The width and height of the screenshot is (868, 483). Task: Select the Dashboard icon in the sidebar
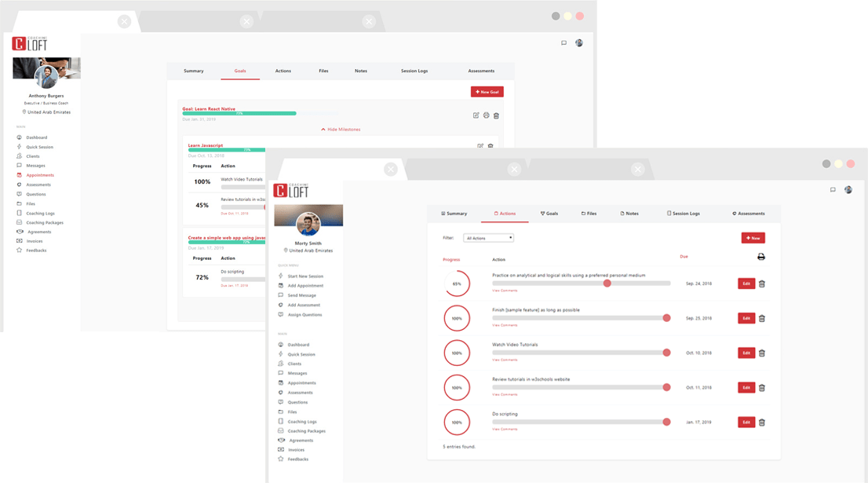tap(280, 345)
